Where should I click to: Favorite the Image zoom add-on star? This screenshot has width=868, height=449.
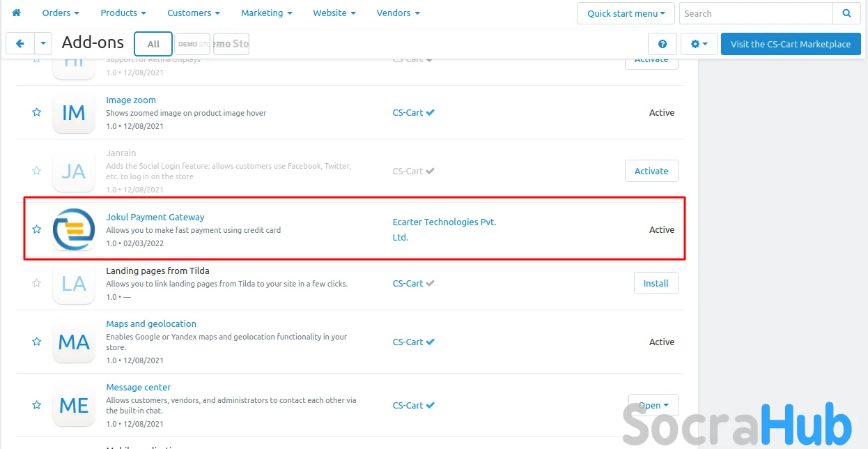(x=37, y=112)
